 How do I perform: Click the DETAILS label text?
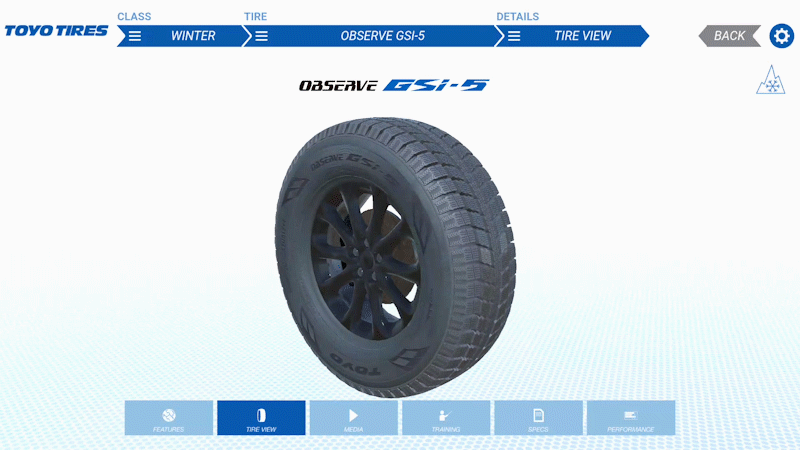point(517,16)
